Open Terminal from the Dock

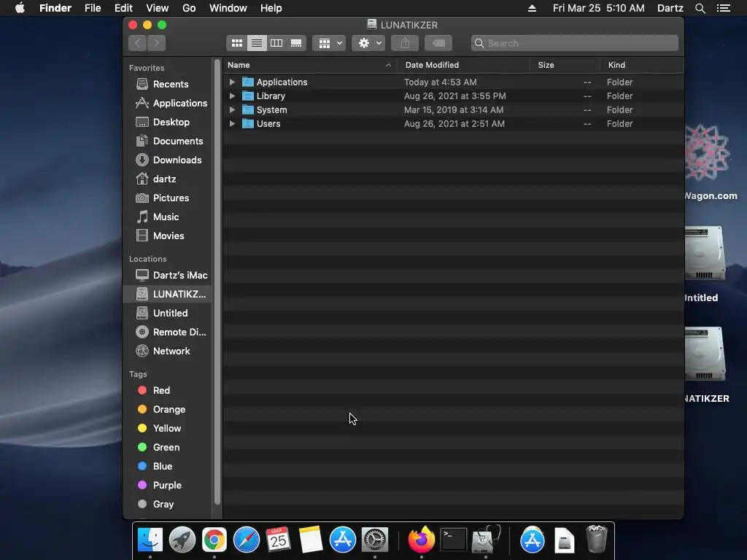[x=453, y=540]
